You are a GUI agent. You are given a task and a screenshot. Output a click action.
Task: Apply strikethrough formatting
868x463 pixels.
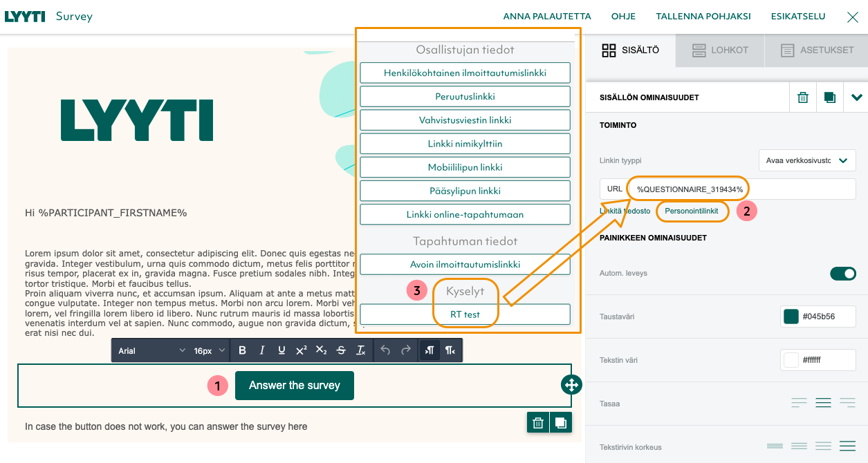tap(341, 350)
